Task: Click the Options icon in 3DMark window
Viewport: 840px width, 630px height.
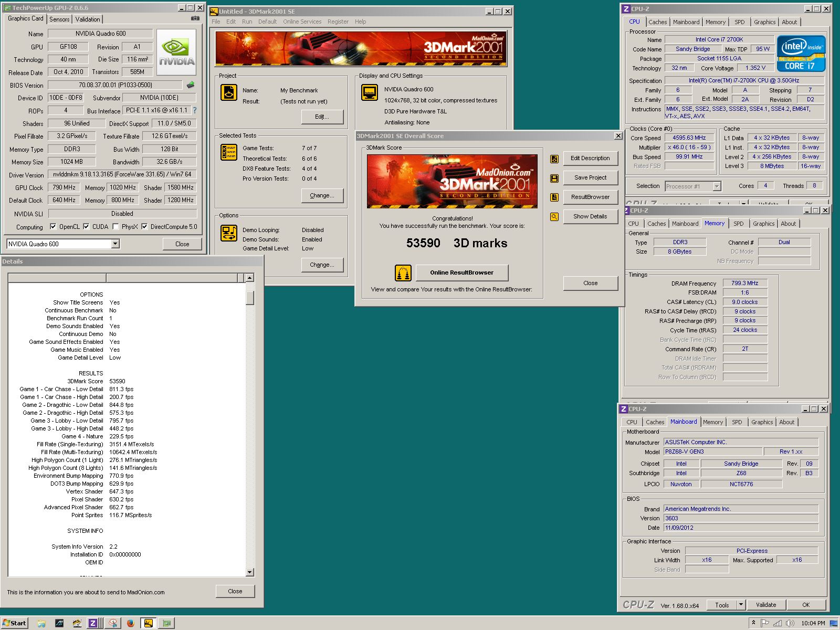Action: tap(229, 233)
